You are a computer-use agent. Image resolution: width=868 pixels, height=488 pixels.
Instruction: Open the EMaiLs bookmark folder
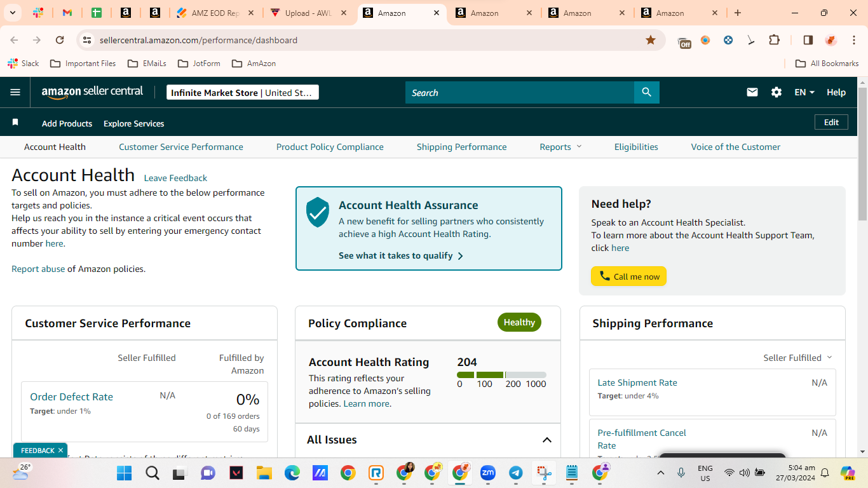(x=147, y=64)
